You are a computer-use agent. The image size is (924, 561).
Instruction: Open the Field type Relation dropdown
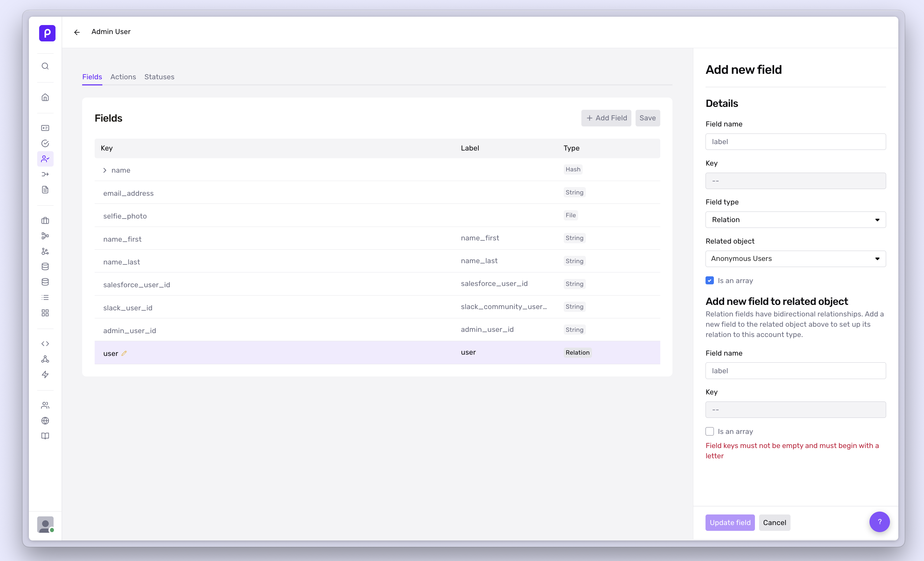795,220
